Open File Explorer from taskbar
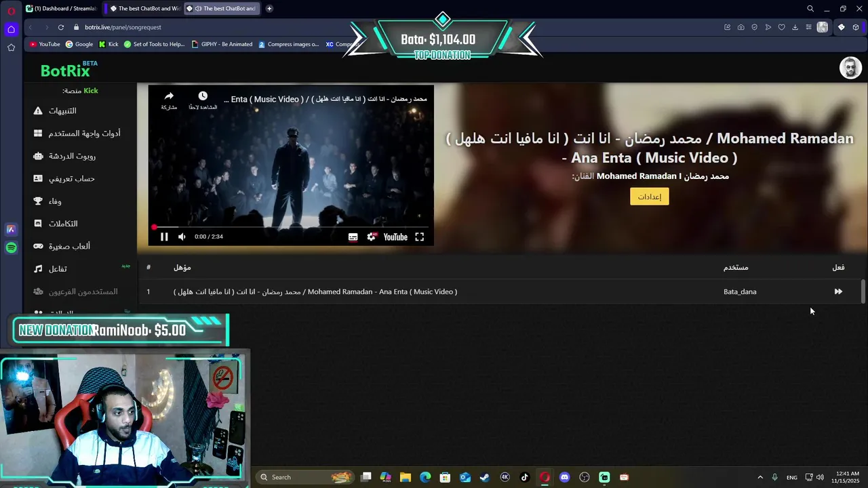868x488 pixels. coord(406,477)
